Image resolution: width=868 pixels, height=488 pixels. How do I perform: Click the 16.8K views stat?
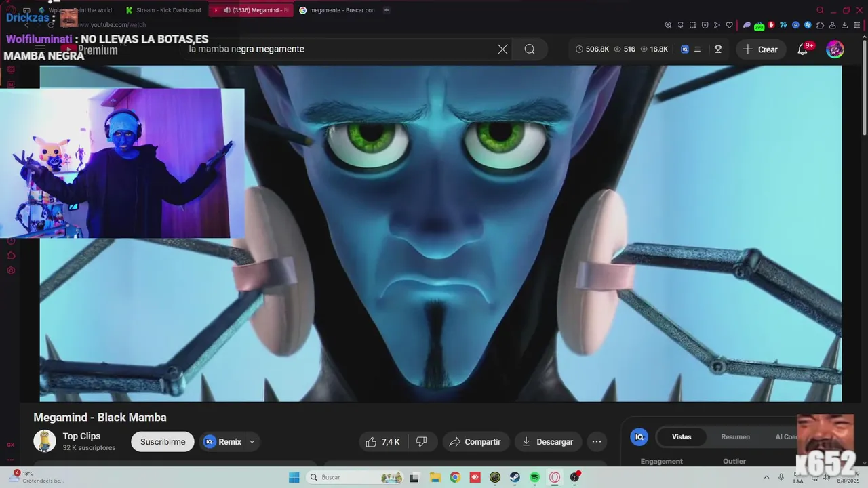654,49
